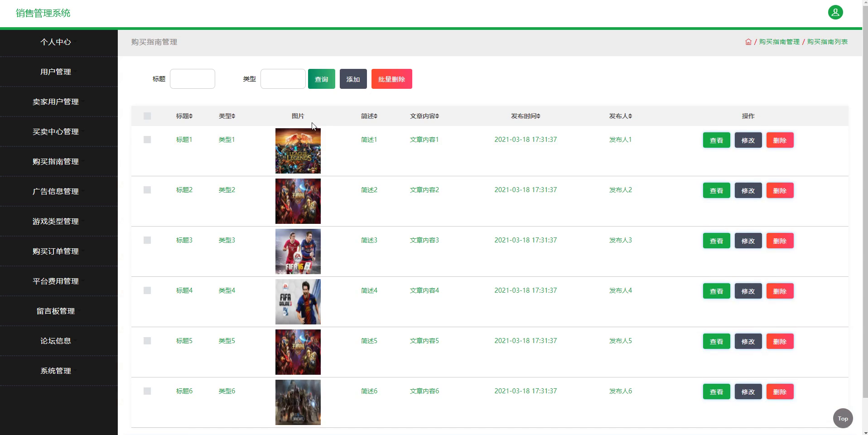Expand 广告信息管理 sidebar menu

[59, 191]
